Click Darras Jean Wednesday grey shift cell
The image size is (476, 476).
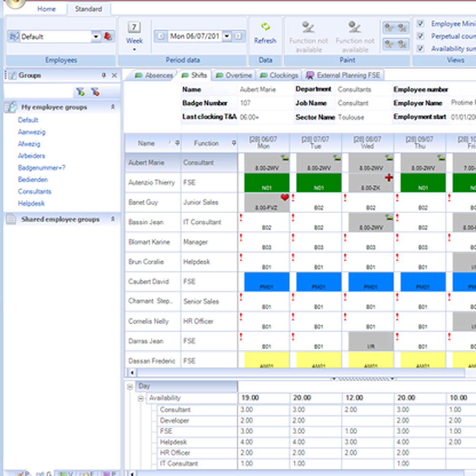coord(371,341)
